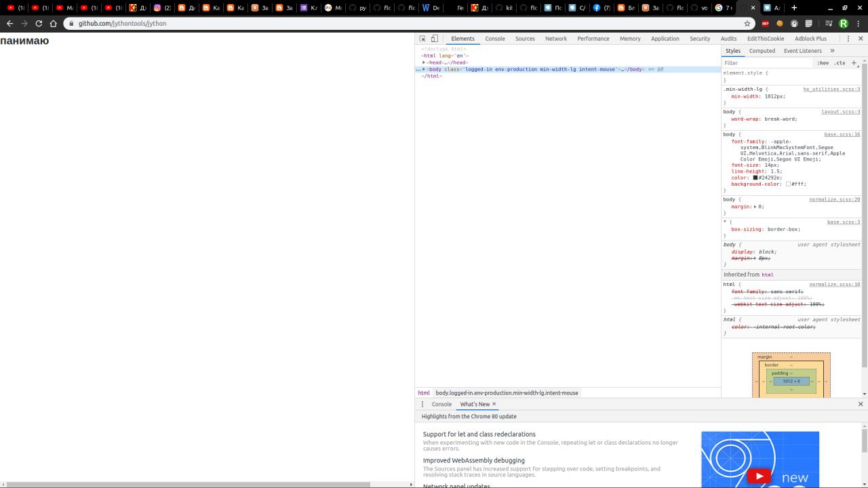This screenshot has height=488, width=868.
Task: Switch to the Event Listeners tab
Action: (x=803, y=51)
